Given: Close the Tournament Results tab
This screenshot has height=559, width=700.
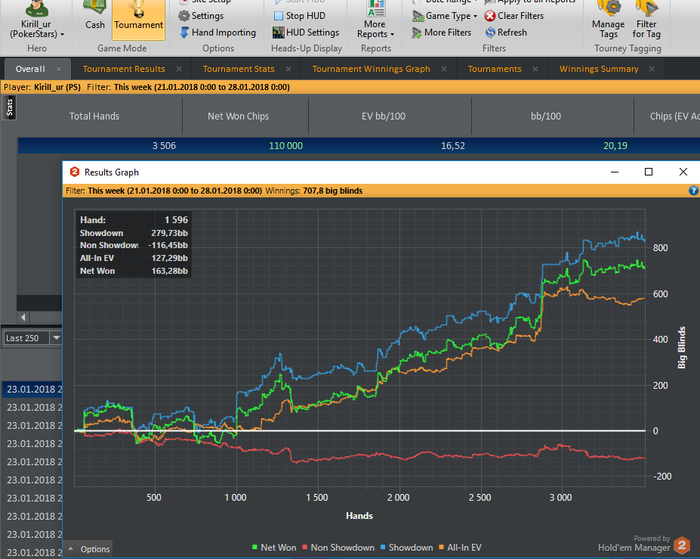Looking at the screenshot, I should tap(179, 69).
